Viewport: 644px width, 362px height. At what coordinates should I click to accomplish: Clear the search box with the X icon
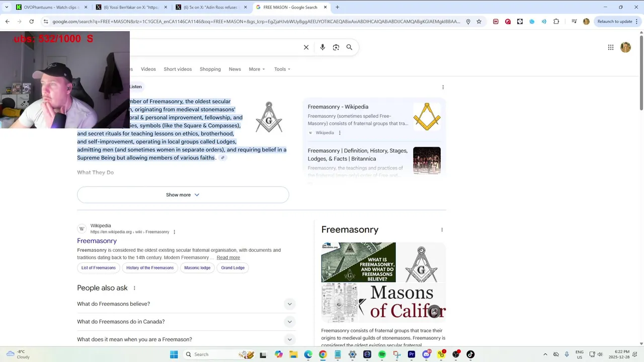tap(306, 47)
